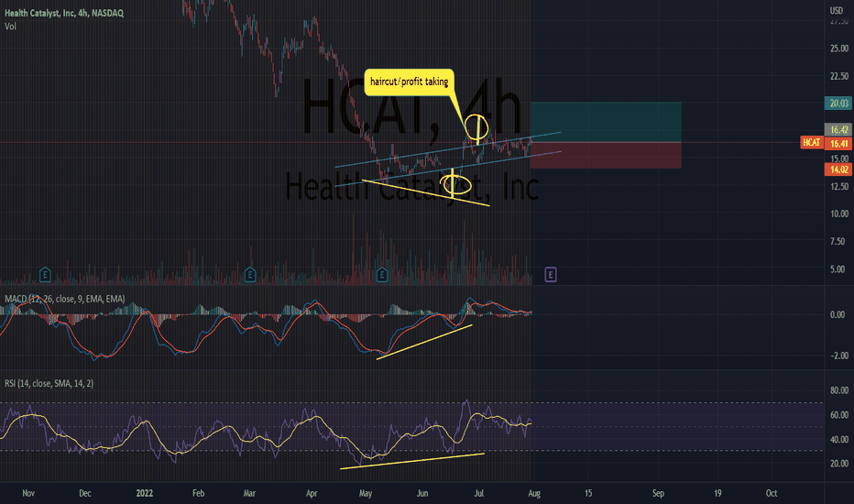Image resolution: width=854 pixels, height=504 pixels.
Task: Select the red stop-loss zone
Action: [x=606, y=155]
